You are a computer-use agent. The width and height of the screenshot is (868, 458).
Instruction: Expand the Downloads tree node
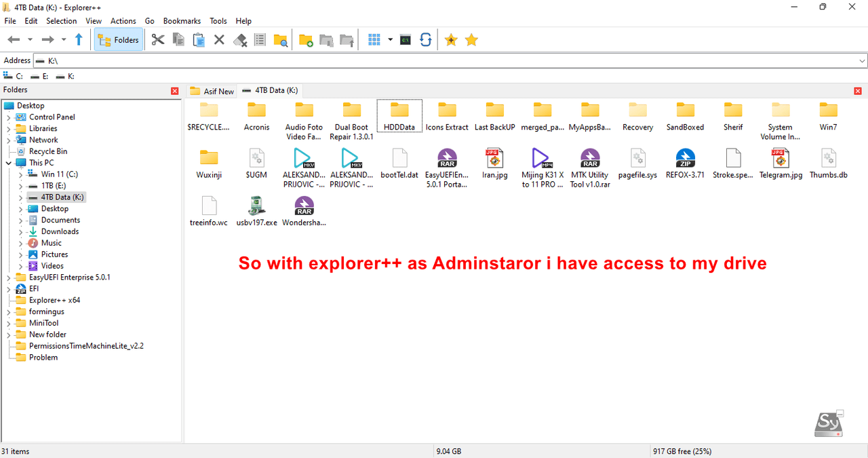coord(21,231)
